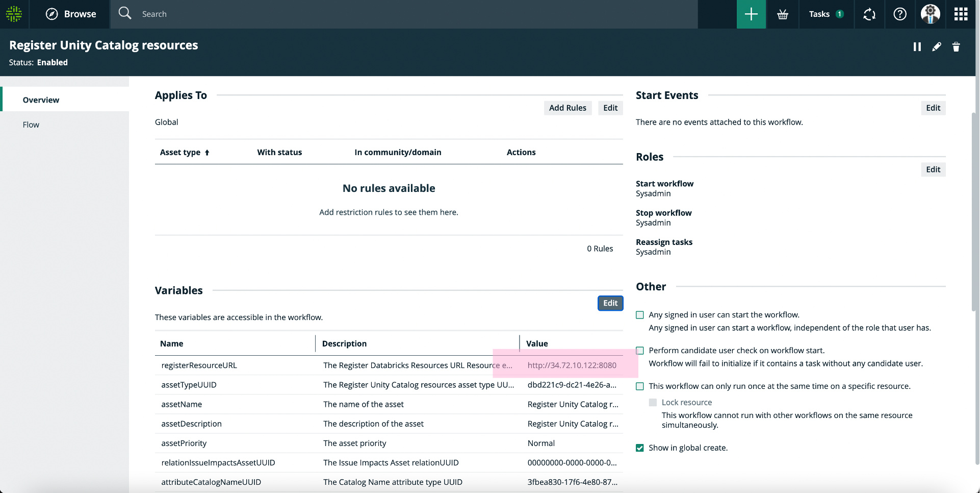Toggle the Lock resource checkbox
The height and width of the screenshot is (493, 980).
[653, 403]
